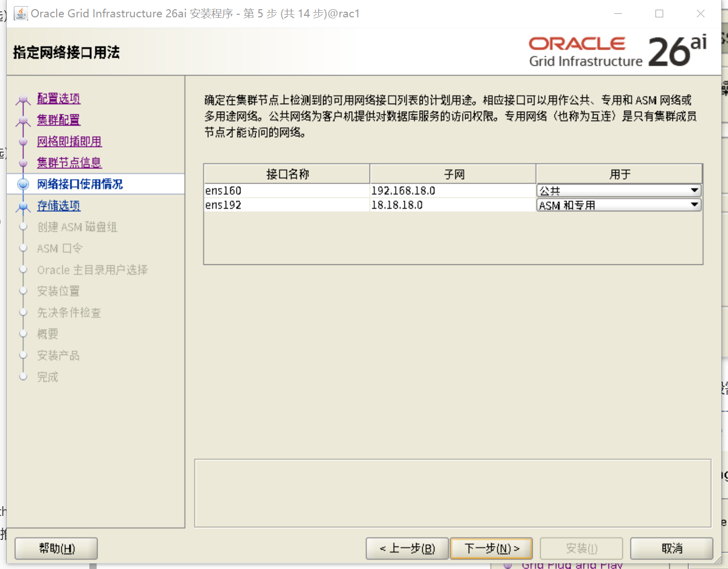Click the 帮助(H) help button
The width and height of the screenshot is (728, 569).
tap(56, 549)
